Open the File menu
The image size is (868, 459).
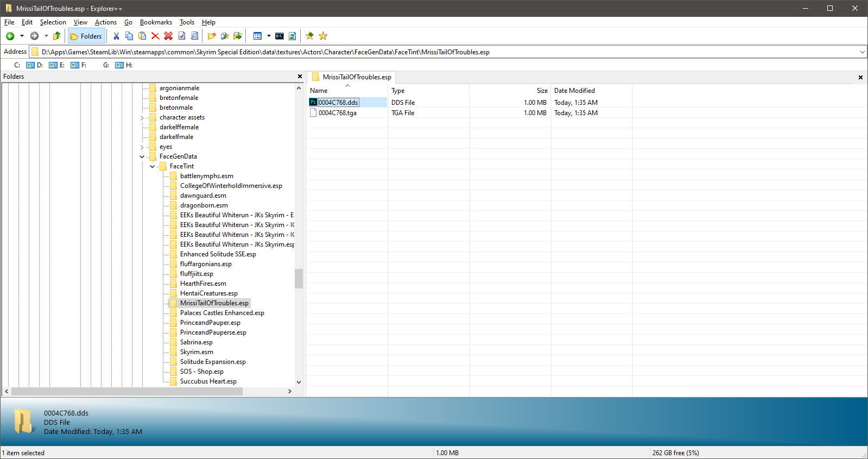coord(9,22)
